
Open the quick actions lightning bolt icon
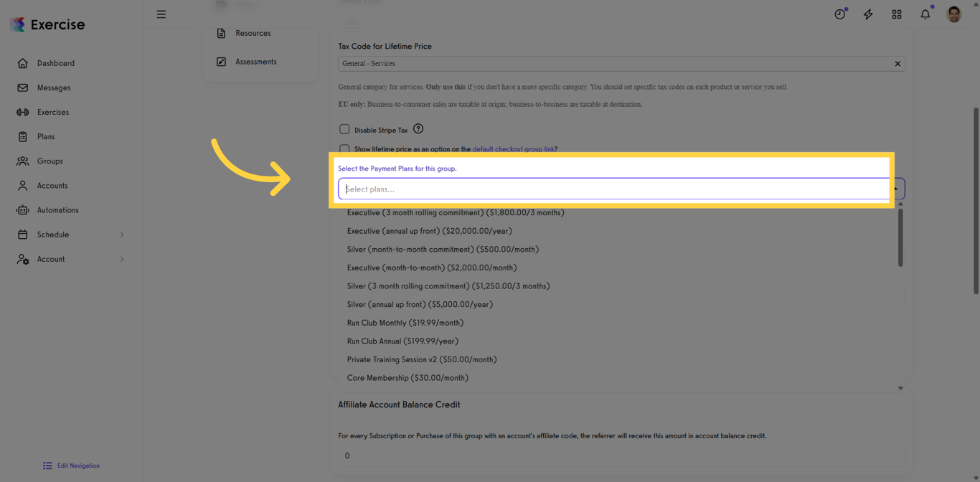[868, 14]
